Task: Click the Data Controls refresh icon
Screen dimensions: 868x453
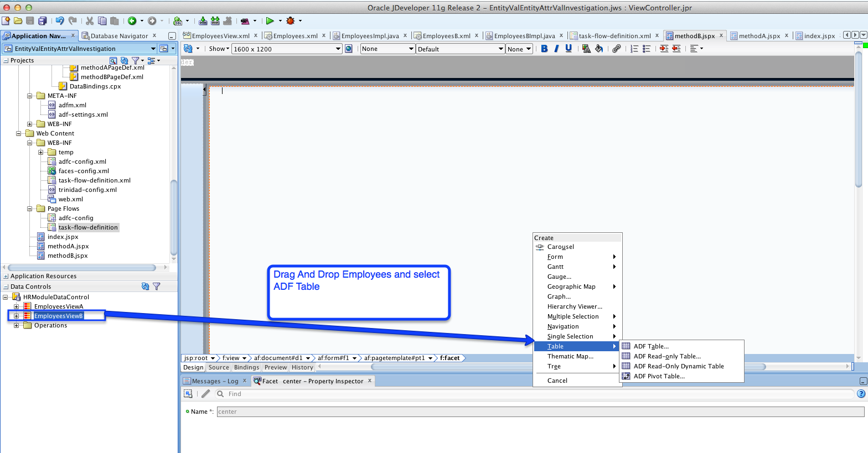Action: pyautogui.click(x=145, y=287)
